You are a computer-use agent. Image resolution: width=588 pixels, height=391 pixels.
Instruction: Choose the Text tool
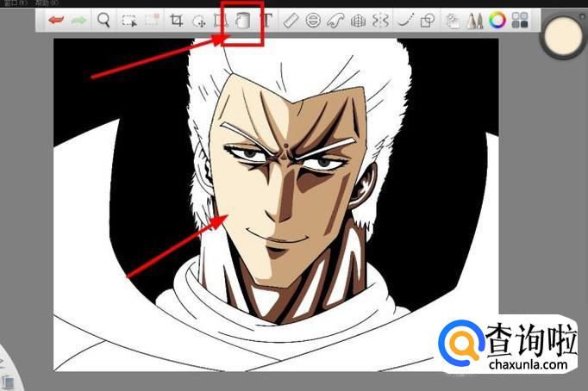267,20
